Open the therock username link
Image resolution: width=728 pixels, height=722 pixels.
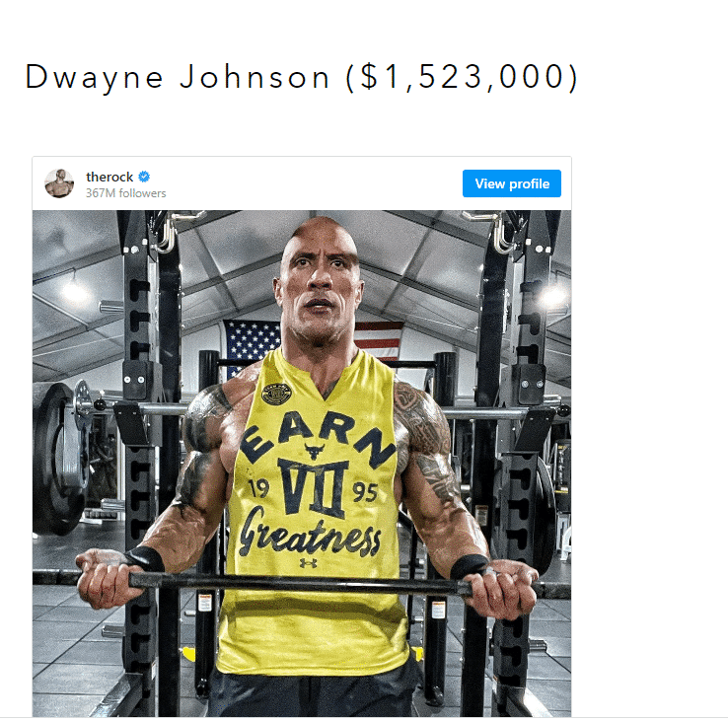[109, 177]
